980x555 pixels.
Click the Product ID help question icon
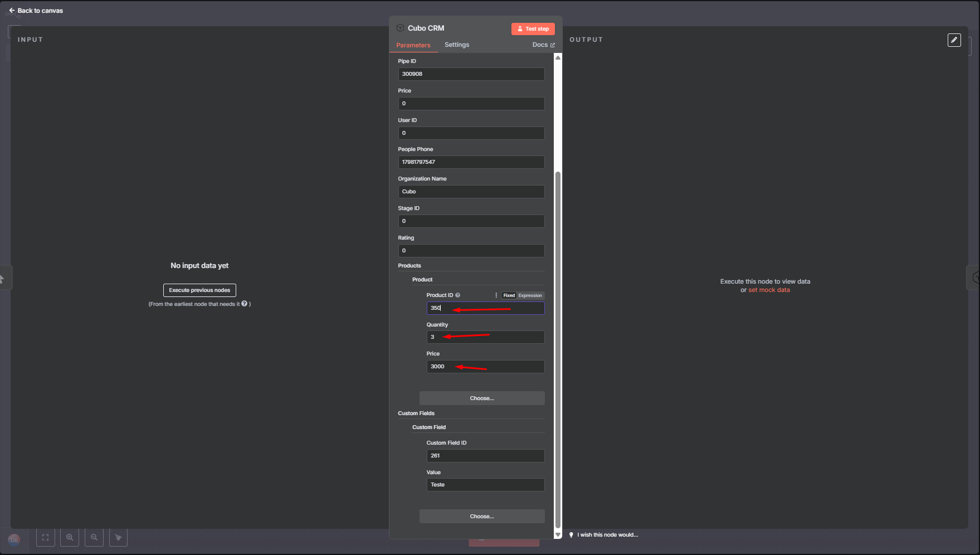(x=458, y=295)
